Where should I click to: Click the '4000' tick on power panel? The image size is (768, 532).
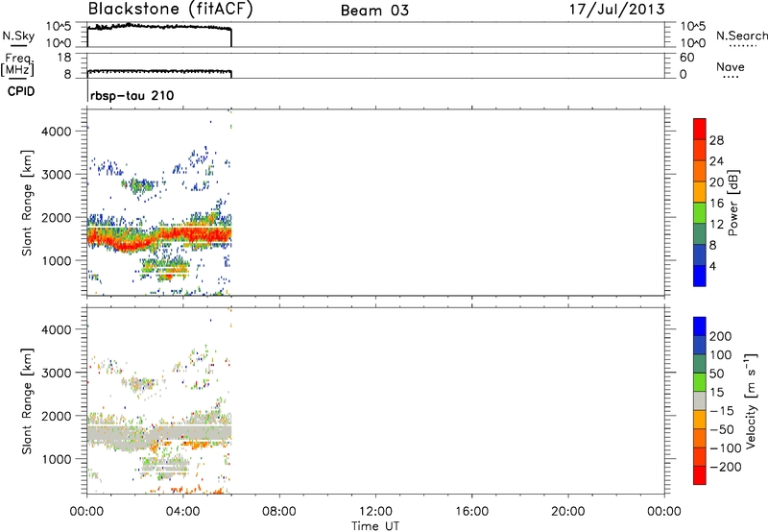(57, 132)
